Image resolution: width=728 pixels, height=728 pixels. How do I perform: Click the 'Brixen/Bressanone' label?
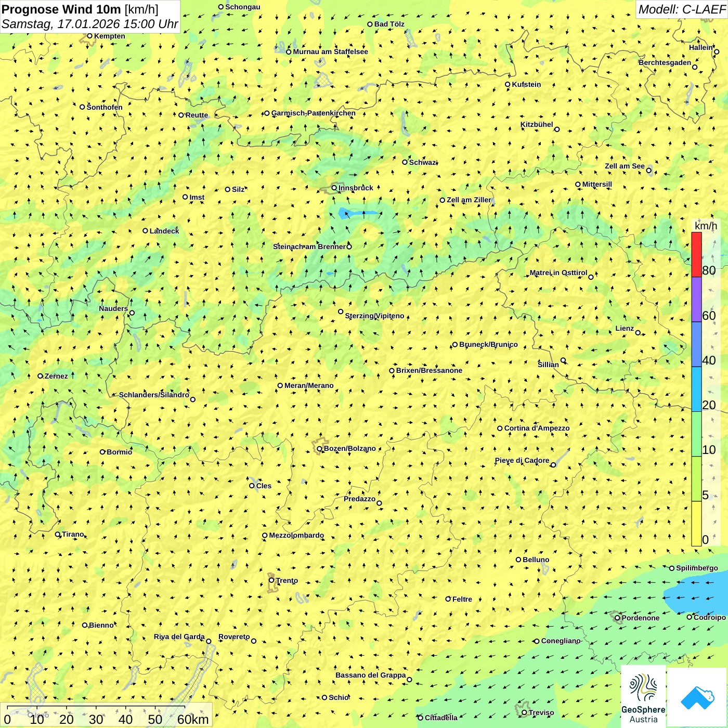pos(429,370)
